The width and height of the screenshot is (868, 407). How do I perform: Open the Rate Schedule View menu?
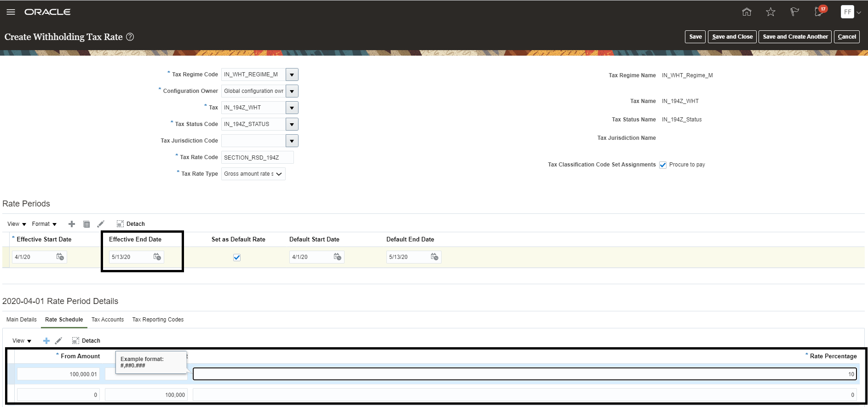pos(22,341)
